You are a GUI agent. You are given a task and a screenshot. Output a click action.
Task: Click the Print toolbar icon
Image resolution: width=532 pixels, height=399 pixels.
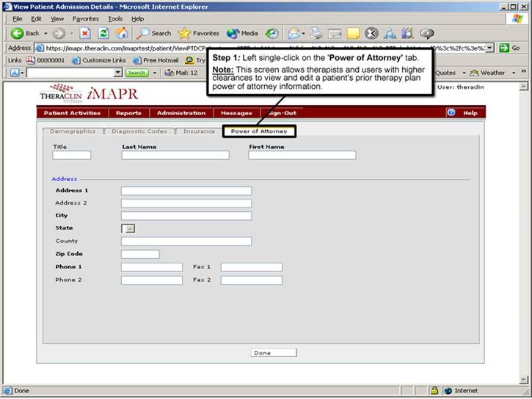(316, 33)
